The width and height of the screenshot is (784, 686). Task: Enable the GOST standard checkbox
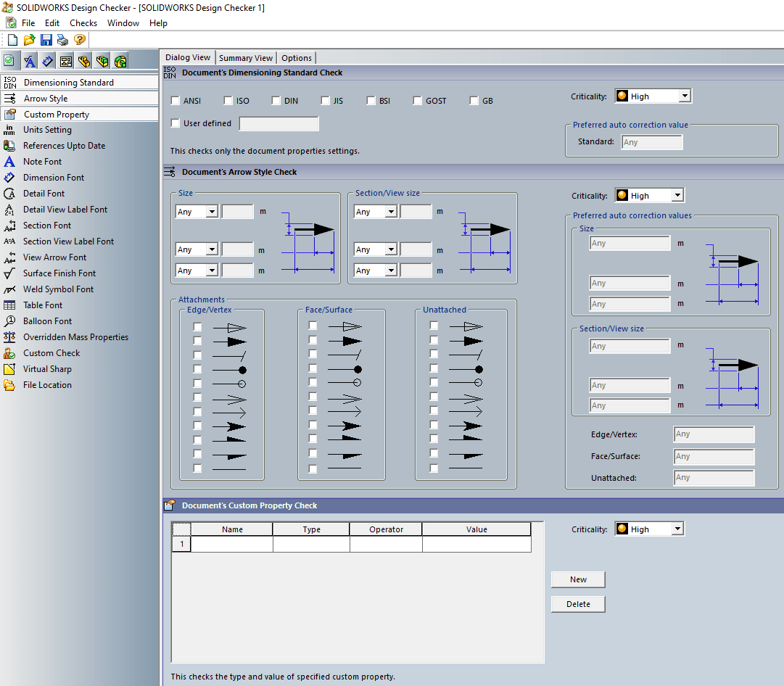[x=418, y=101]
